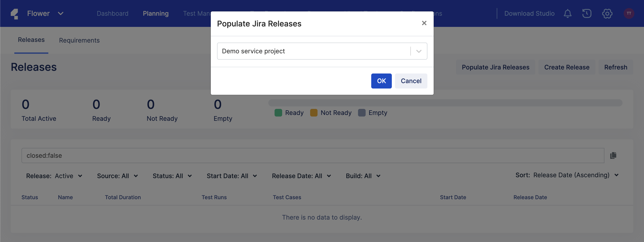Open the Dashboard menu item
This screenshot has width=644, height=242.
point(113,13)
